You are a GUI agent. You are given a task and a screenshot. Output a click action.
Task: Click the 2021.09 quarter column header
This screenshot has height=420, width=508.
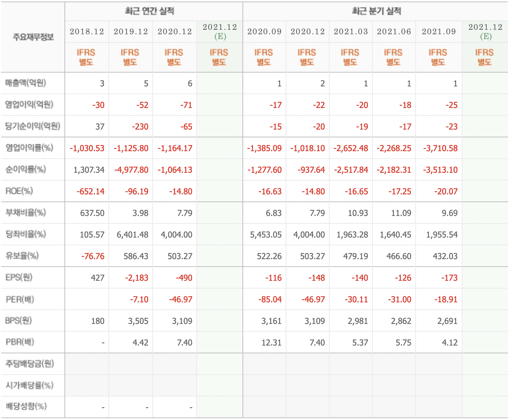pyautogui.click(x=439, y=32)
